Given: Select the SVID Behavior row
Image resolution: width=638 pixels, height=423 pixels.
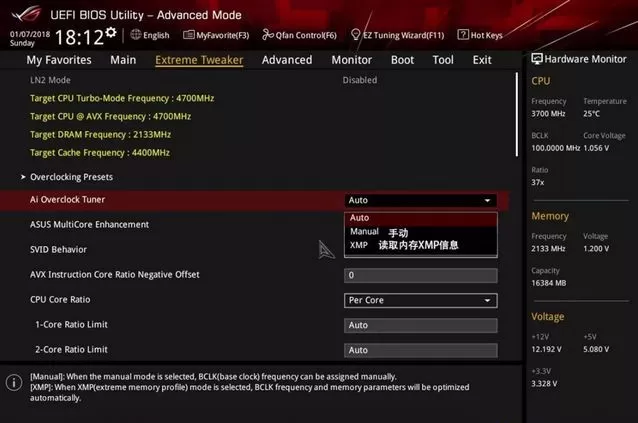Looking at the screenshot, I should pyautogui.click(x=58, y=249).
